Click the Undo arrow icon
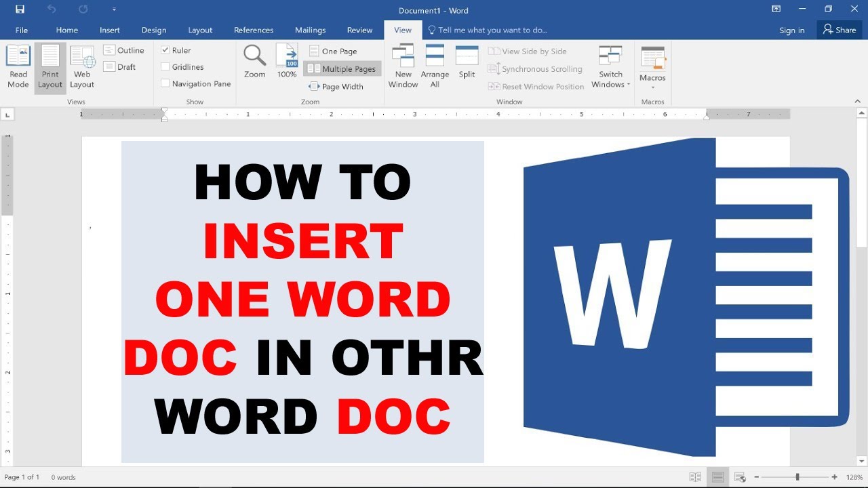The width and height of the screenshot is (868, 488). pyautogui.click(x=52, y=9)
